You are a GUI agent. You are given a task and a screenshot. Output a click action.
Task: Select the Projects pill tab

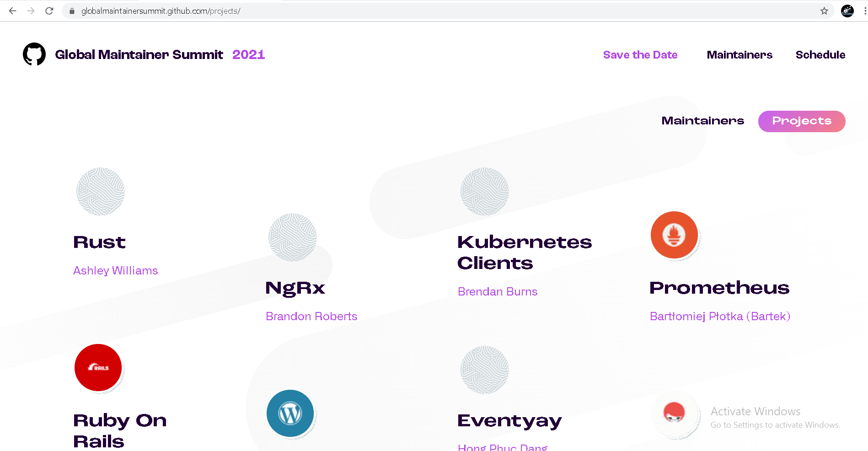coord(802,121)
